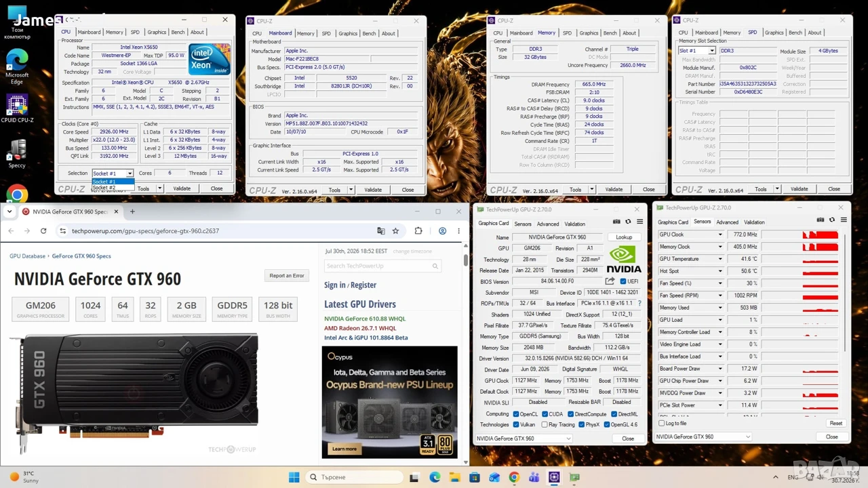Bookmark this page with the star icon
Viewport: 868px width, 488px height.
(395, 231)
